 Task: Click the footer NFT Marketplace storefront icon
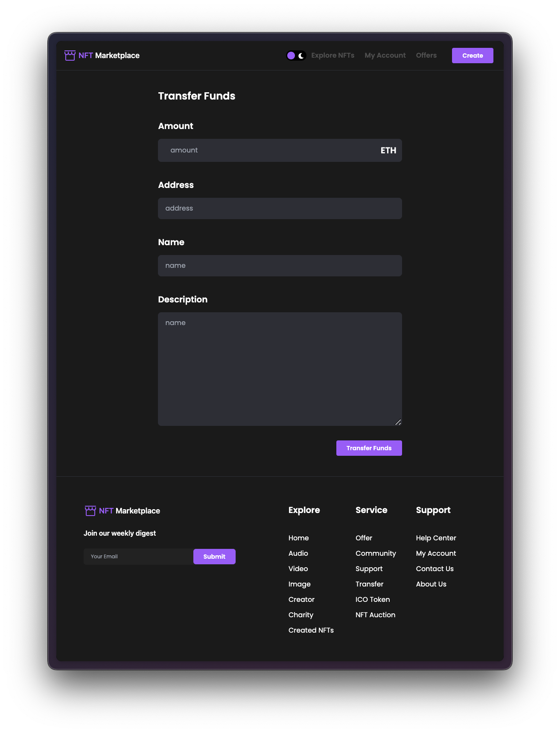pos(90,511)
